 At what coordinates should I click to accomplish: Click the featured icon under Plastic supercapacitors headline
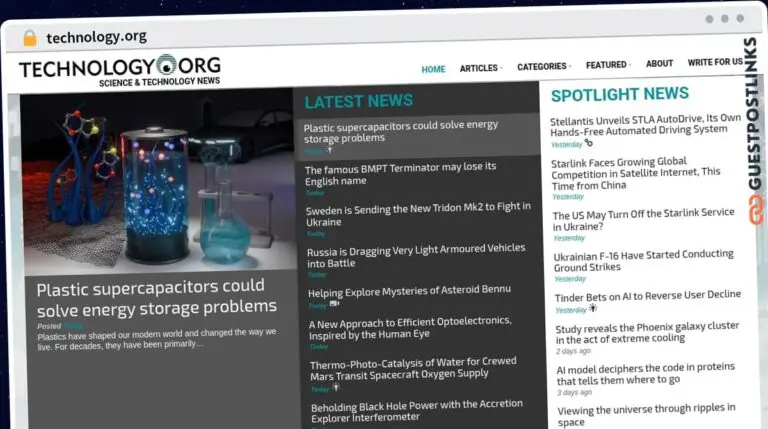pos(331,150)
